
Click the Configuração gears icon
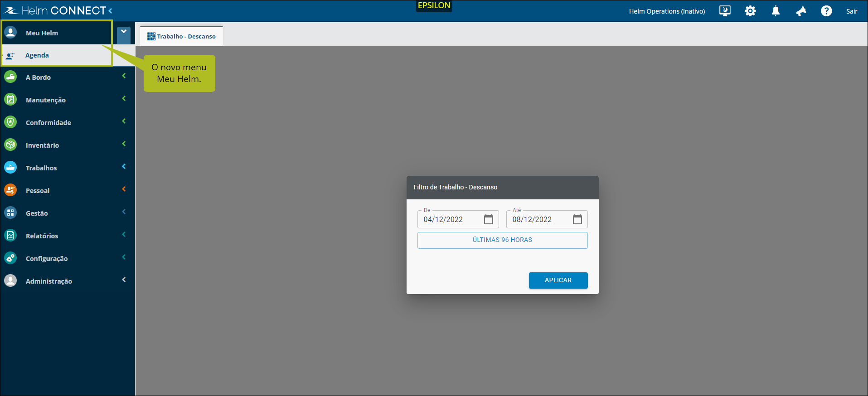coord(10,258)
